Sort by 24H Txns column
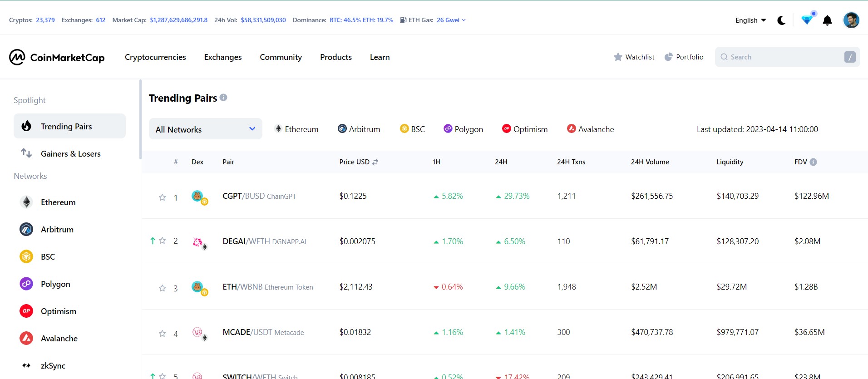Image resolution: width=868 pixels, height=379 pixels. coord(571,162)
